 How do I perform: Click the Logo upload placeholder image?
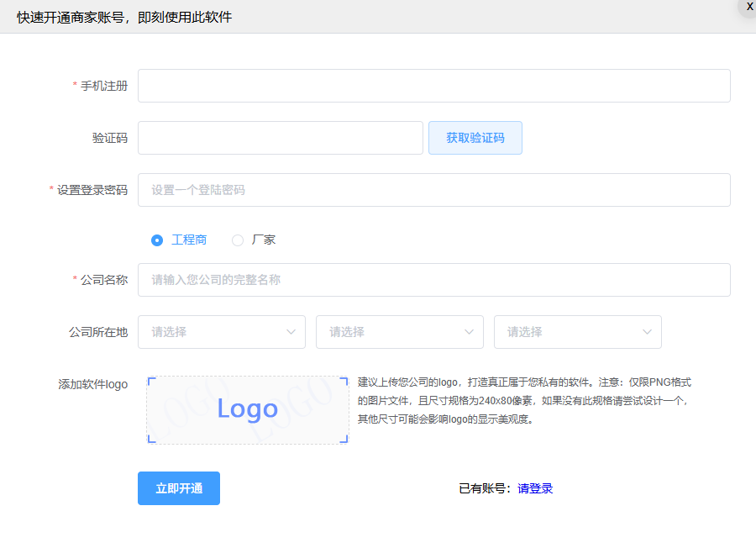pos(248,410)
